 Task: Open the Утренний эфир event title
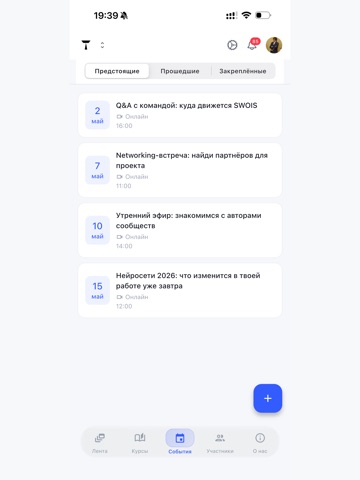[188, 220]
